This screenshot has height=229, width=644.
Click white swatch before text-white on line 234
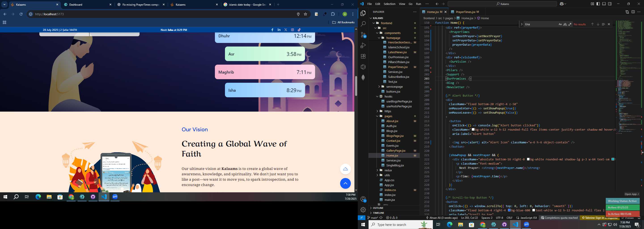[x=534, y=210]
